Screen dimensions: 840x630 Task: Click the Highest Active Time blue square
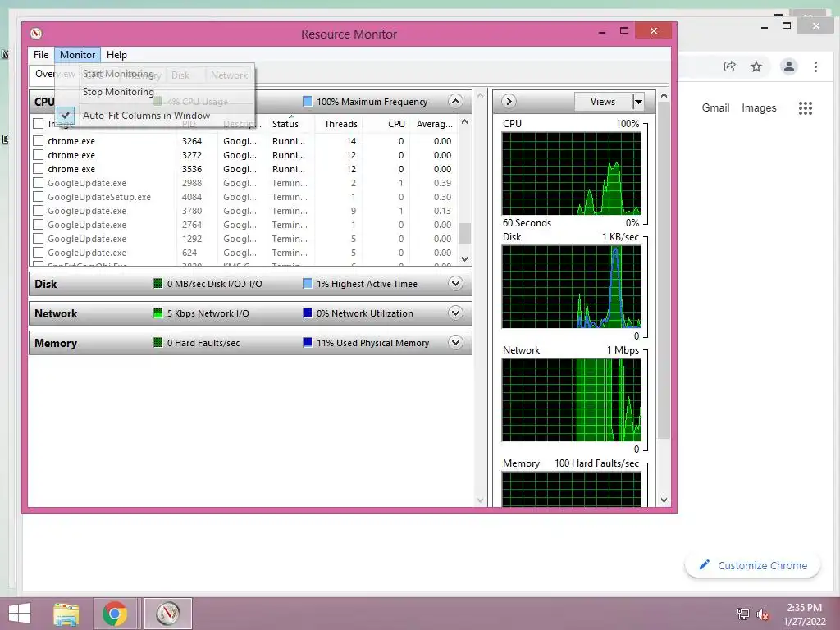307,283
